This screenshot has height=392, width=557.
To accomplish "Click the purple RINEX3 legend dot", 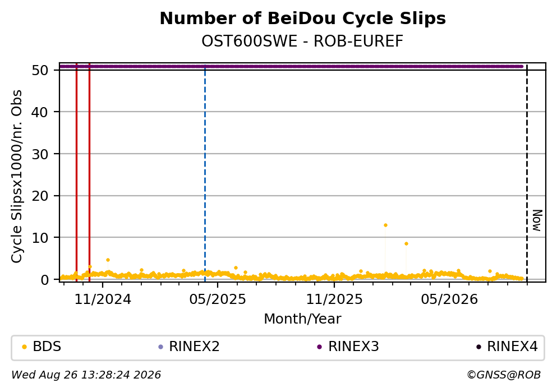I will click(x=319, y=347).
